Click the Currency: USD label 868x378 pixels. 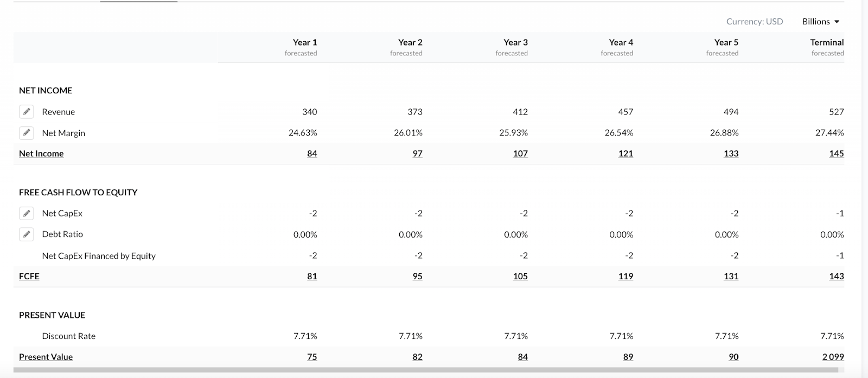[755, 22]
